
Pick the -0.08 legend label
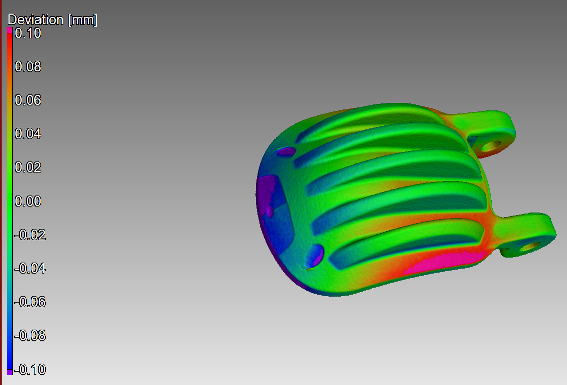30,335
